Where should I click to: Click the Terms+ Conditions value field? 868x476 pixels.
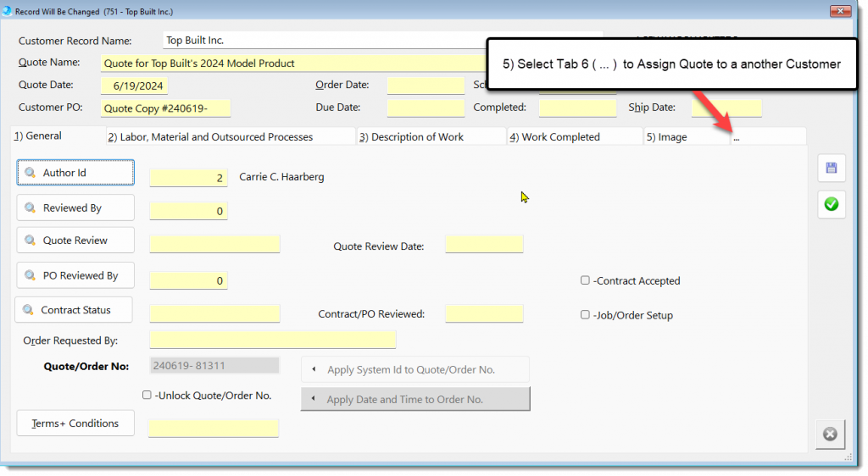click(214, 429)
